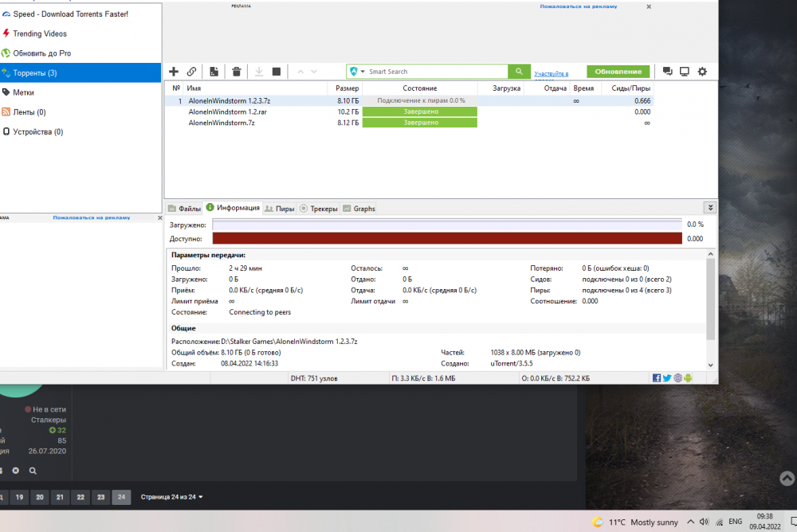Click the green search magnifier button

(x=520, y=72)
